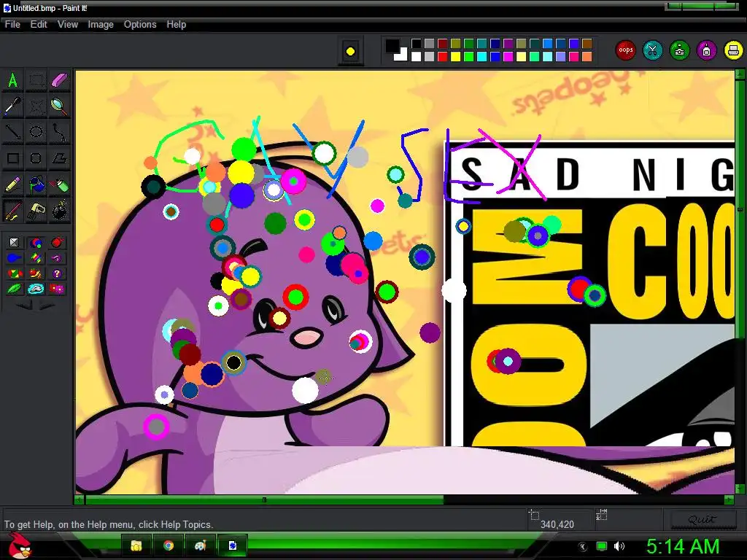Choose the rainbow stripes brush option

pos(36,258)
